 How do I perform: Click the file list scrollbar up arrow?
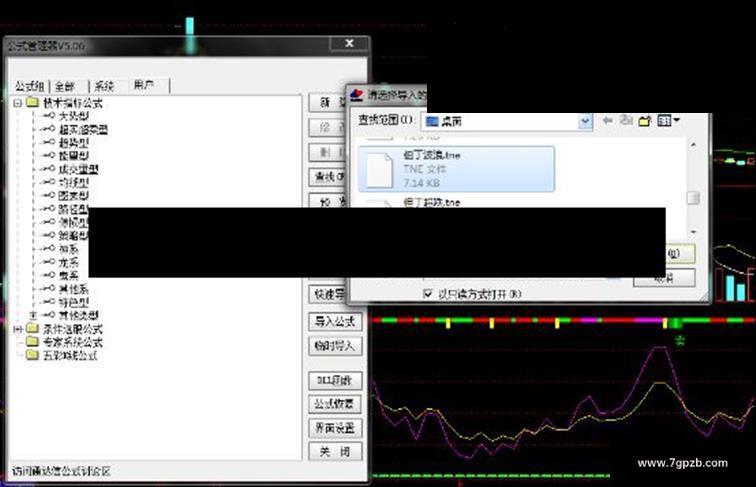coord(694,144)
